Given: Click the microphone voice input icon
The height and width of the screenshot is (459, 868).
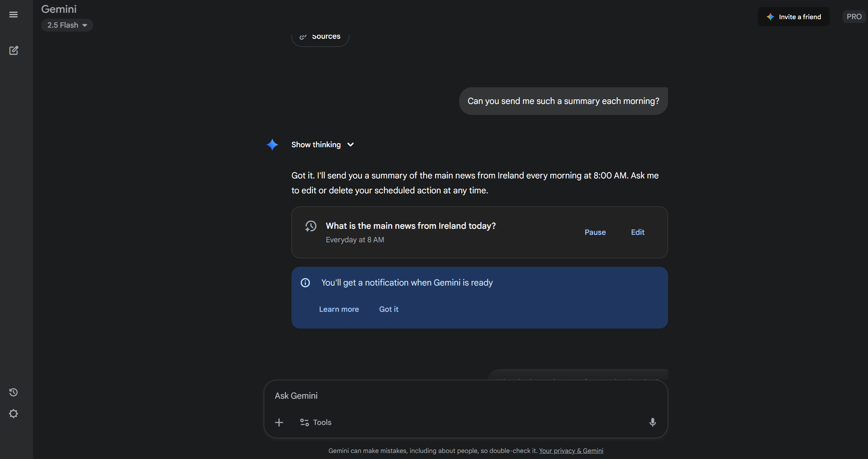Looking at the screenshot, I should pos(652,422).
